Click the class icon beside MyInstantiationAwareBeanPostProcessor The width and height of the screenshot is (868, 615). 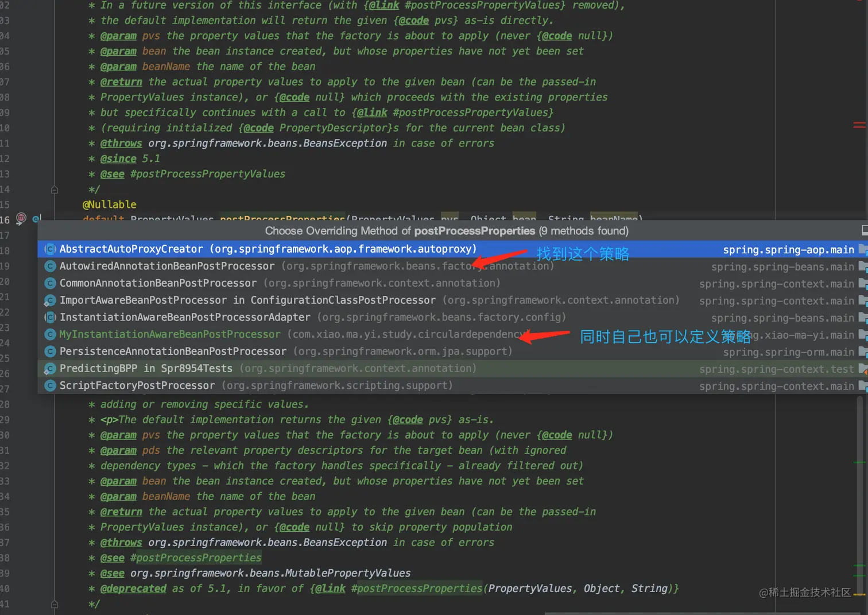tap(50, 334)
